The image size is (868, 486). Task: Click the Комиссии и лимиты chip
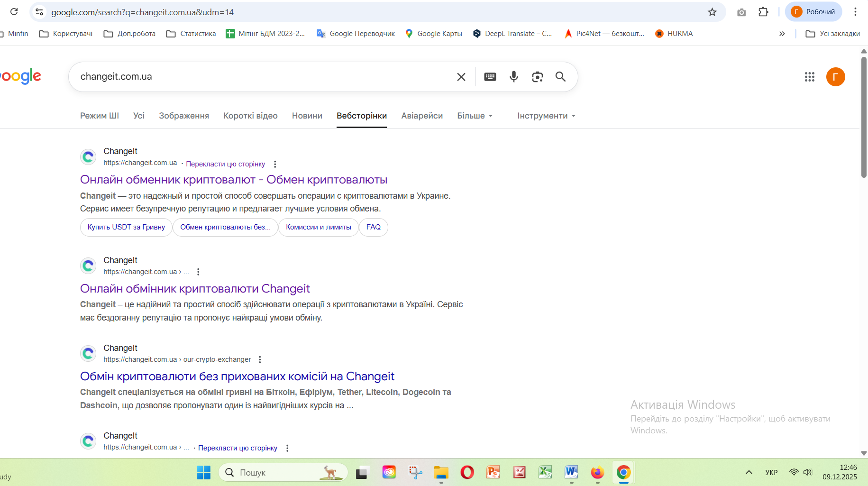(319, 227)
